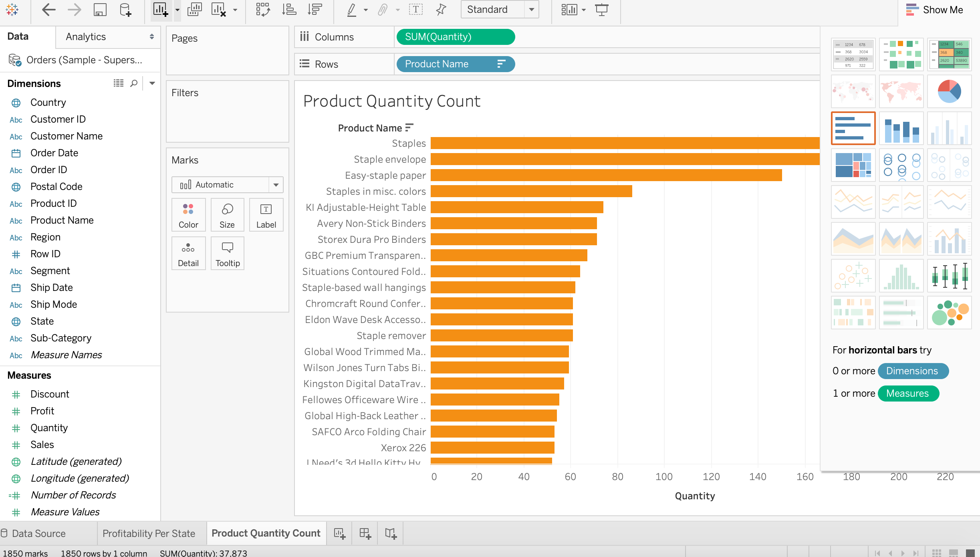This screenshot has width=980, height=557.
Task: Click the Size shelf in the Marks card
Action: click(x=227, y=214)
